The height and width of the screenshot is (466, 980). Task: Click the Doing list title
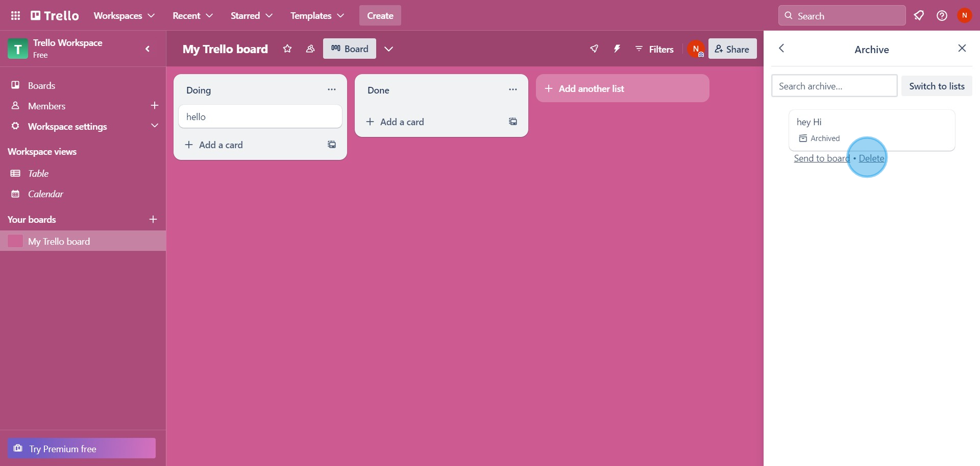click(199, 90)
